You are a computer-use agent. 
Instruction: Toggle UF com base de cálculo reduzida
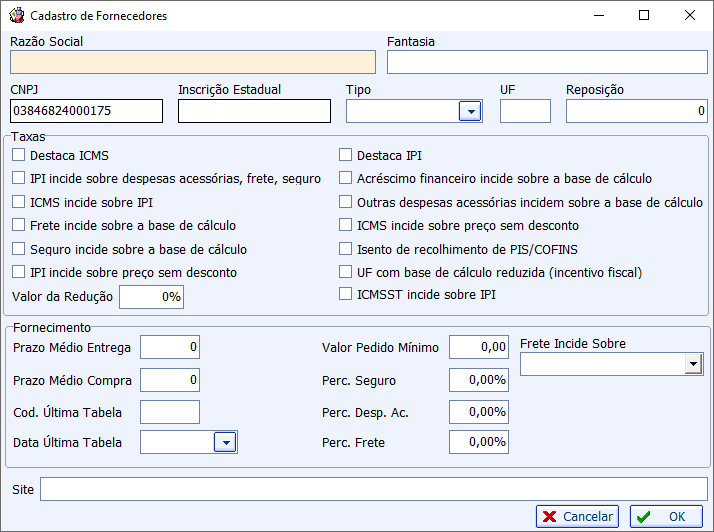click(x=346, y=272)
